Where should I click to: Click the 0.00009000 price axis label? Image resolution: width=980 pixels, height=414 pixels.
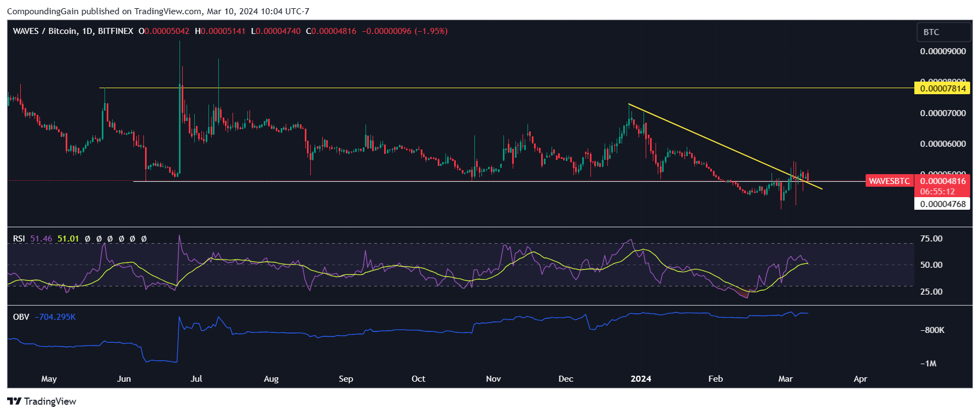coord(943,51)
